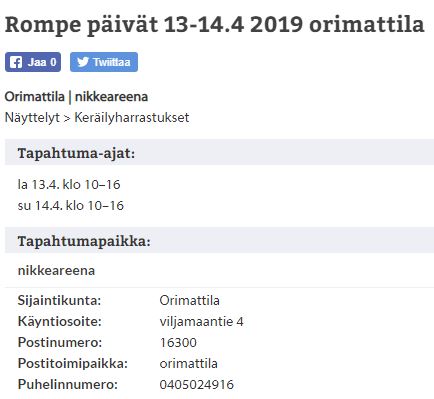This screenshot has width=434, height=399.
Task: Click the Sijaintikunta value Orimattila
Action: [x=189, y=300]
